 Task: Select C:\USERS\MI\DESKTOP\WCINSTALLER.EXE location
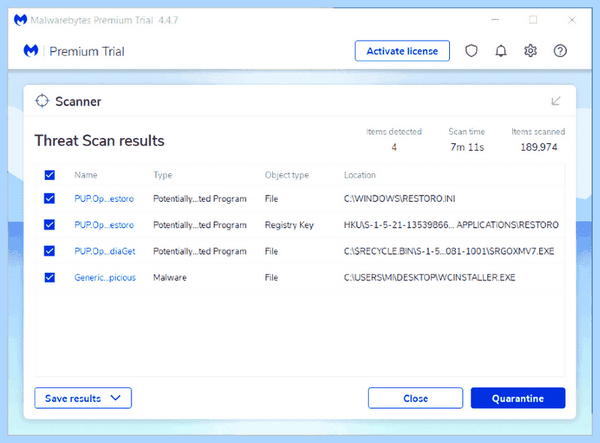point(429,277)
